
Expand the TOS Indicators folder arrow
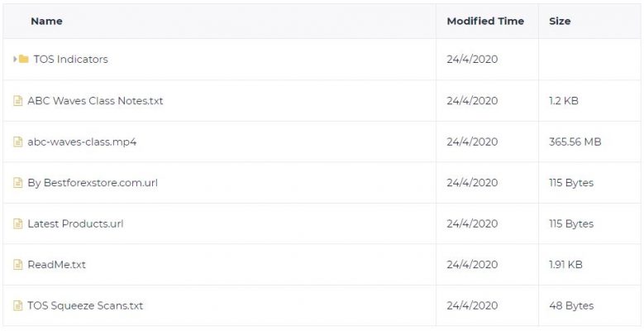point(15,60)
